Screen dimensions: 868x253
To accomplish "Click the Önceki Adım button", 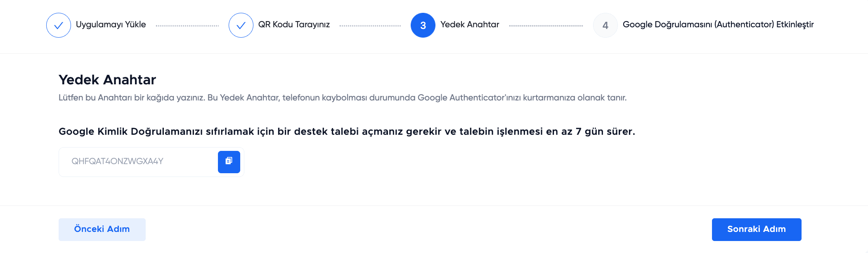I will [x=102, y=229].
